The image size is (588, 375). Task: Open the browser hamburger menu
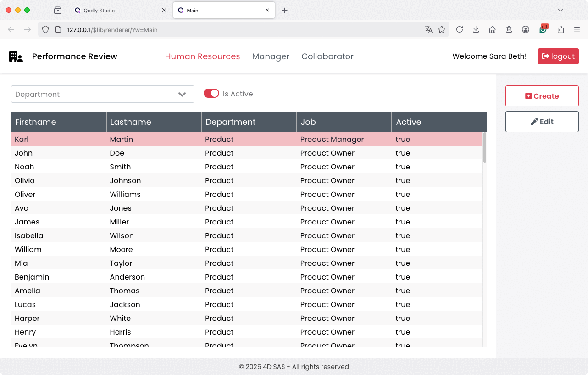point(577,29)
